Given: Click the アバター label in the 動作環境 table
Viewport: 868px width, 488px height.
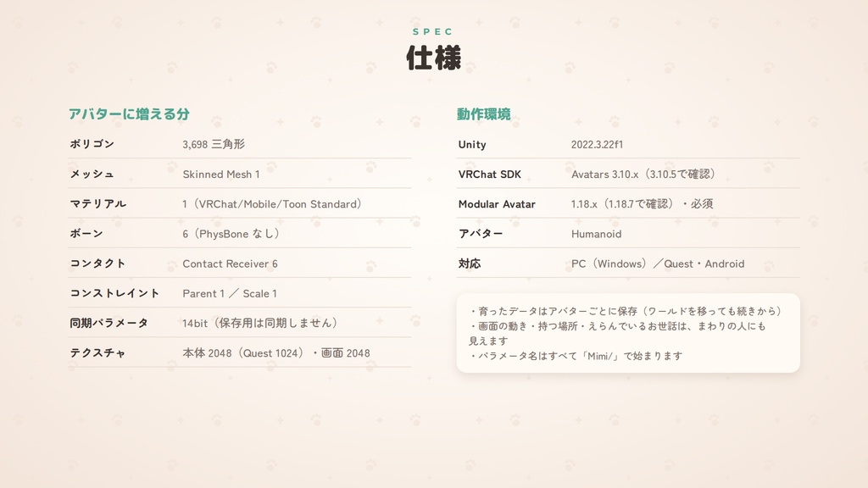Looking at the screenshot, I should pos(481,234).
